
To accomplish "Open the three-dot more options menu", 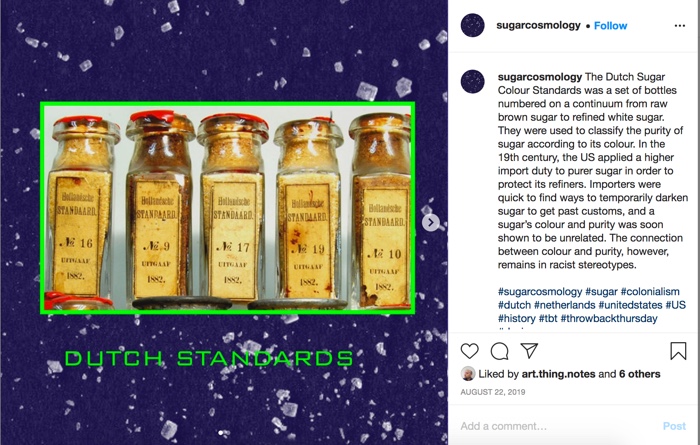I will pos(679,26).
